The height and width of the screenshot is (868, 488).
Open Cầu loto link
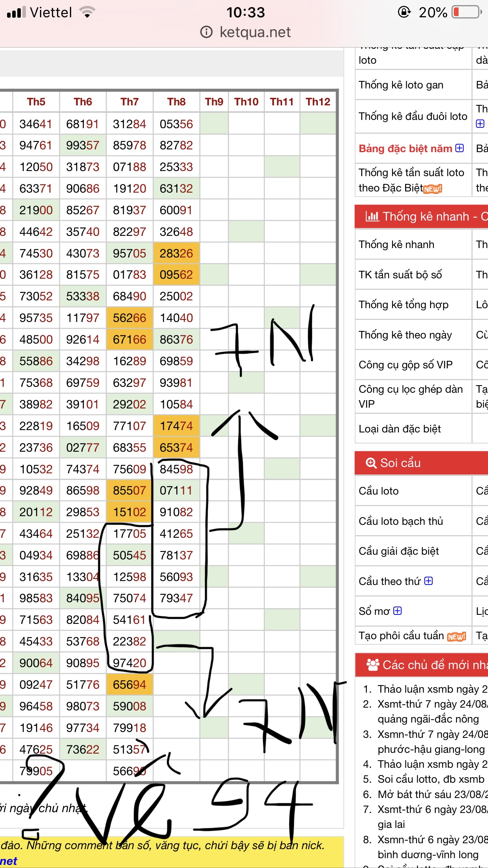pos(378,491)
